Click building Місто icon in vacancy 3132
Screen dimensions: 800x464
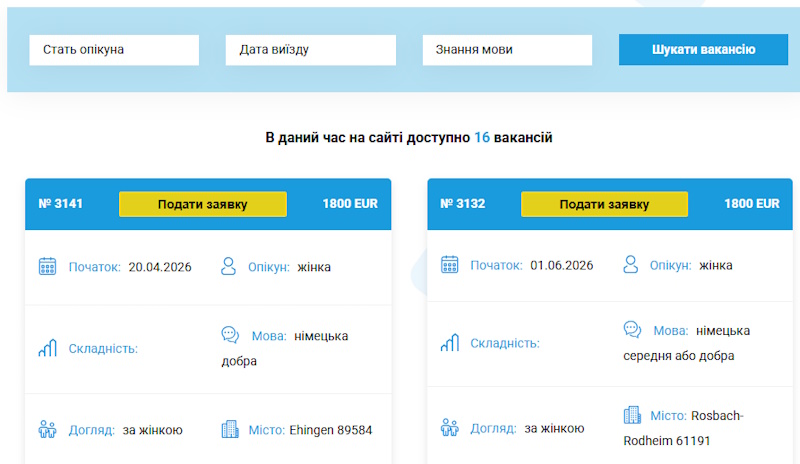(632, 415)
